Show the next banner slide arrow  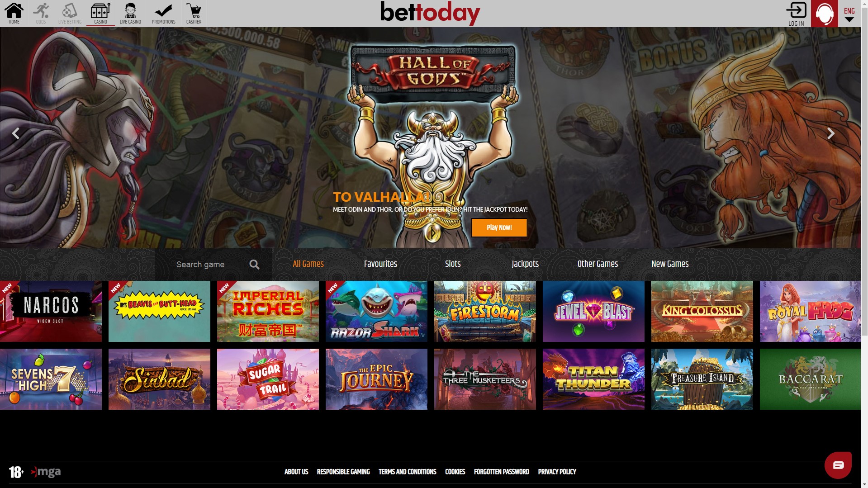pos(831,133)
